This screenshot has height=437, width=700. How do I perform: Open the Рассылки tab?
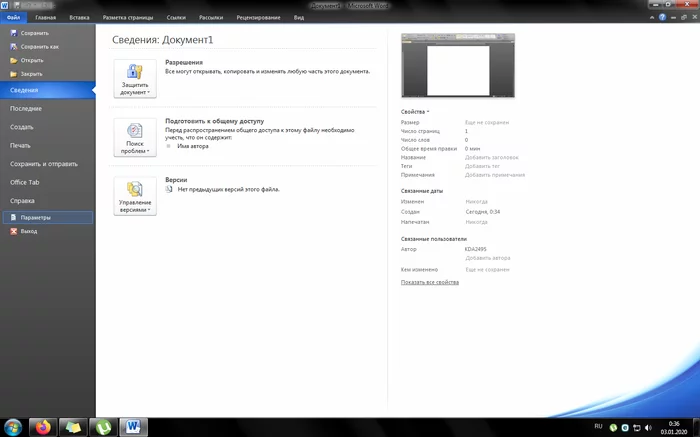click(211, 17)
